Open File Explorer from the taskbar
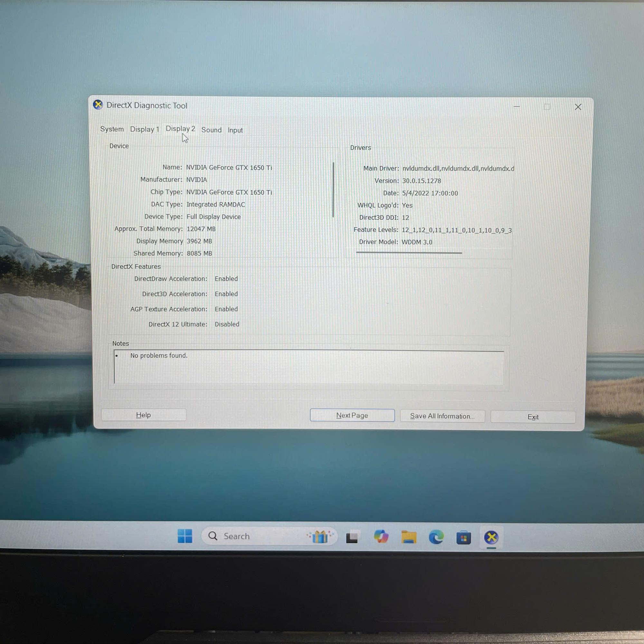This screenshot has height=644, width=644. (409, 537)
